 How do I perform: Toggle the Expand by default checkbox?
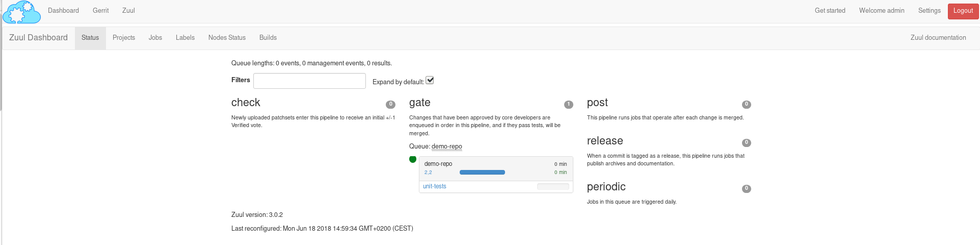click(430, 80)
